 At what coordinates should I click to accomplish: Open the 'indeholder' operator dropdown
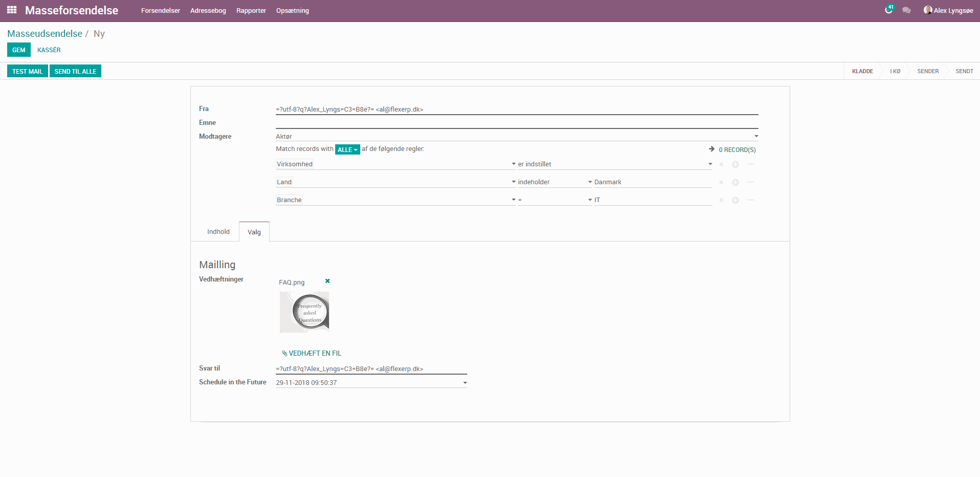tap(555, 182)
